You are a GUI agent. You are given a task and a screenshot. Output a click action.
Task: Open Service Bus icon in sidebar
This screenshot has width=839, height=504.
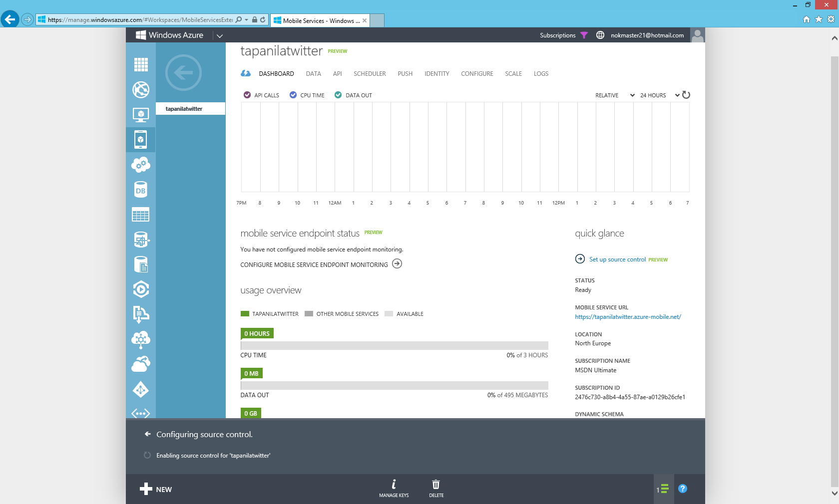tap(141, 314)
